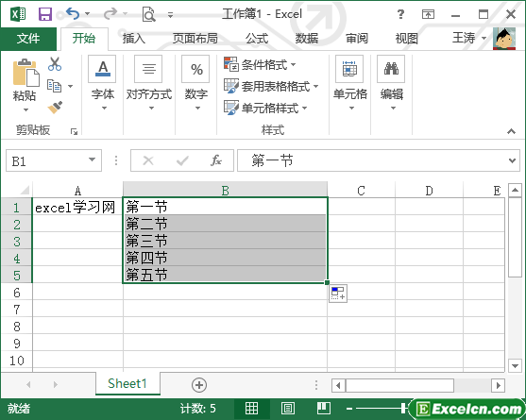Switch to Page Layout view in status bar
The width and height of the screenshot is (526, 420).
(287, 409)
